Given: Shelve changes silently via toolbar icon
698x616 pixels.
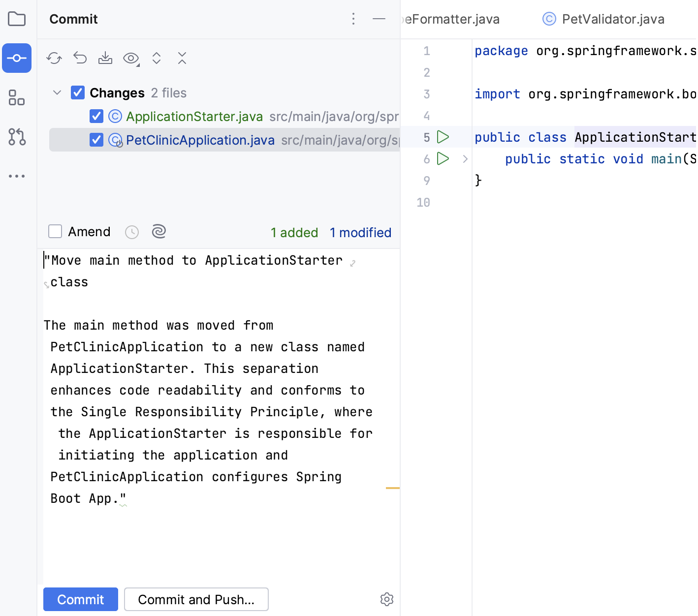Looking at the screenshot, I should click(105, 58).
